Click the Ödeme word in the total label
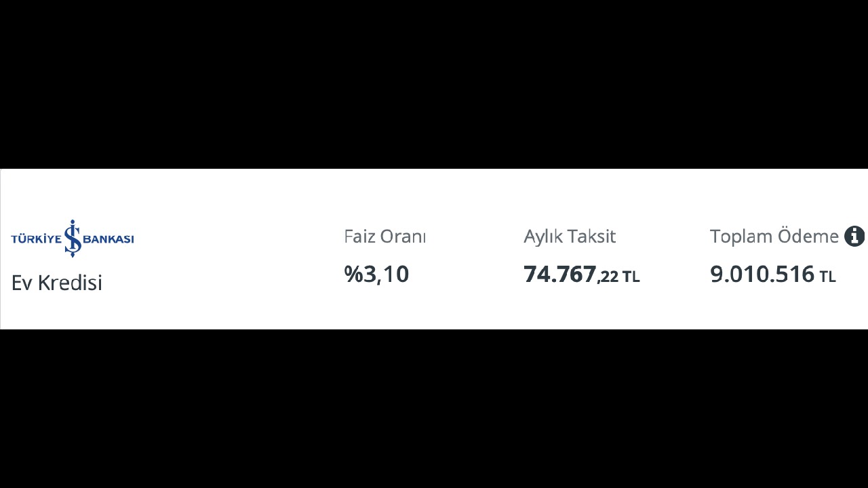The width and height of the screenshot is (868, 488). coord(808,236)
